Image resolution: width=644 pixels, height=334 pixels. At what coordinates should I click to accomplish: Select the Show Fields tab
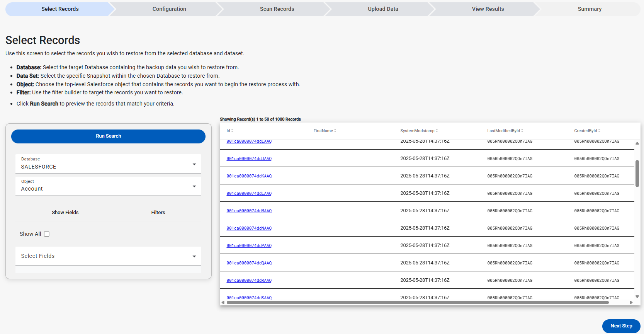(x=65, y=213)
